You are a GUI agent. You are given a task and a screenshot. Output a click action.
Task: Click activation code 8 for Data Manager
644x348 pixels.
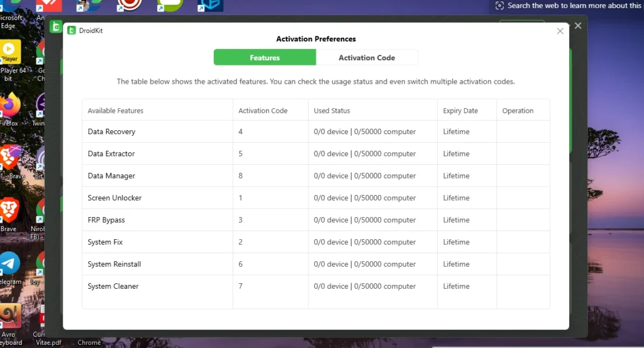click(x=240, y=176)
